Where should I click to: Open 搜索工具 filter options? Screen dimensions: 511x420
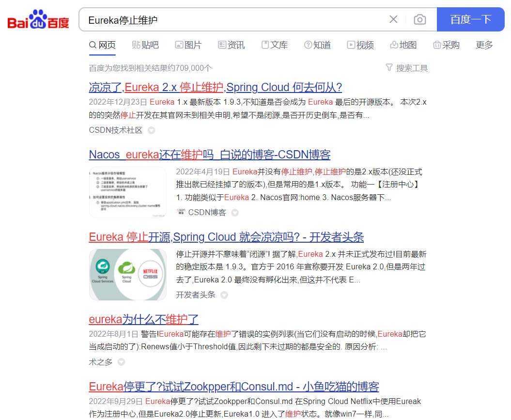point(407,68)
